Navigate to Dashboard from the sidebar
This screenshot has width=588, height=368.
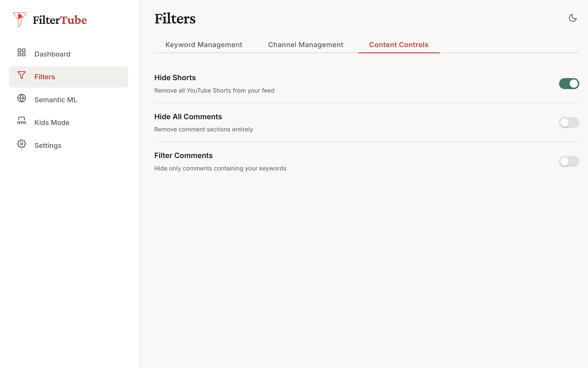(52, 54)
